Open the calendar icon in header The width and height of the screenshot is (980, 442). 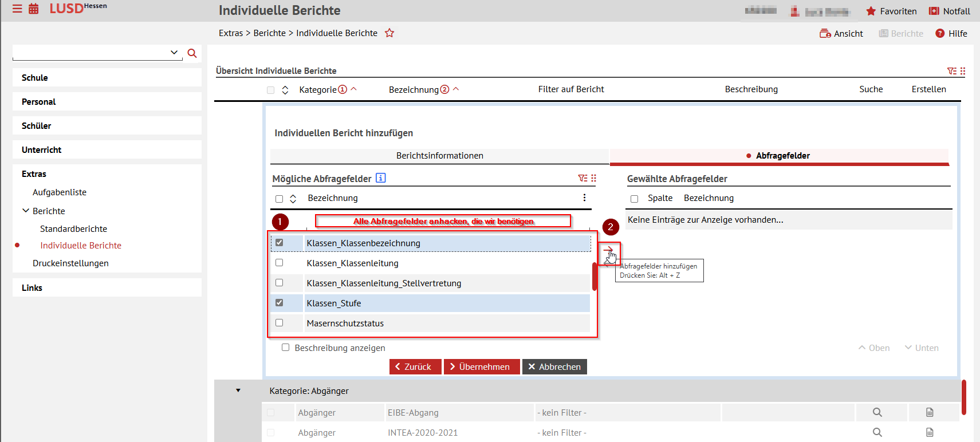pyautogui.click(x=34, y=9)
